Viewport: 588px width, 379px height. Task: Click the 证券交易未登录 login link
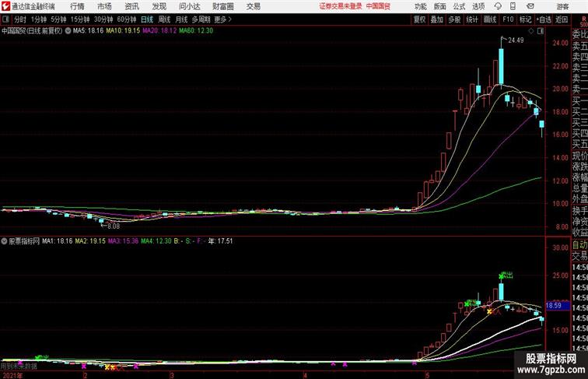point(341,6)
